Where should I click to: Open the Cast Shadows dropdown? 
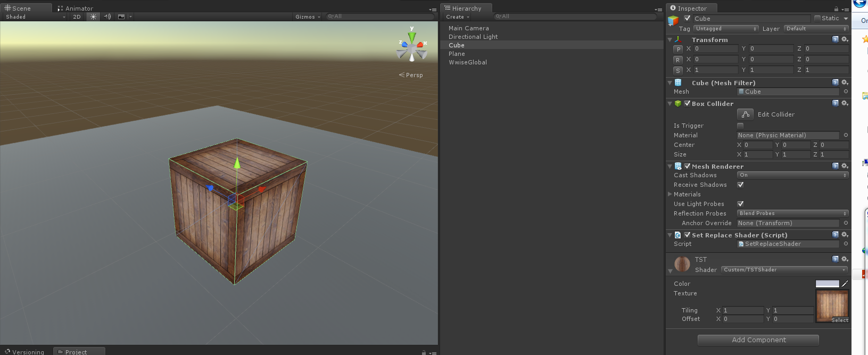click(x=793, y=175)
